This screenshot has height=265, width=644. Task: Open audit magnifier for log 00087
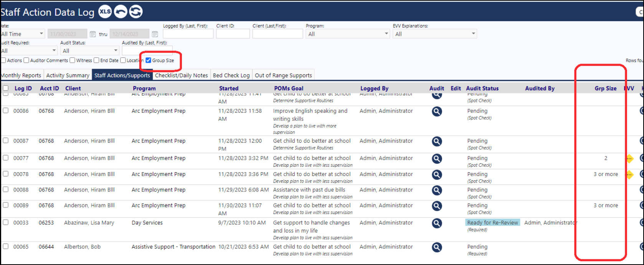(437, 142)
